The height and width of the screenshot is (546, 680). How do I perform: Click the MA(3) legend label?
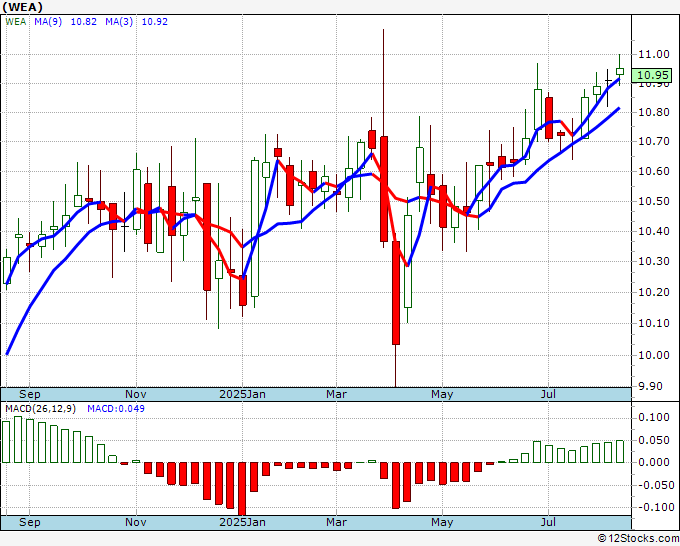tap(119, 22)
